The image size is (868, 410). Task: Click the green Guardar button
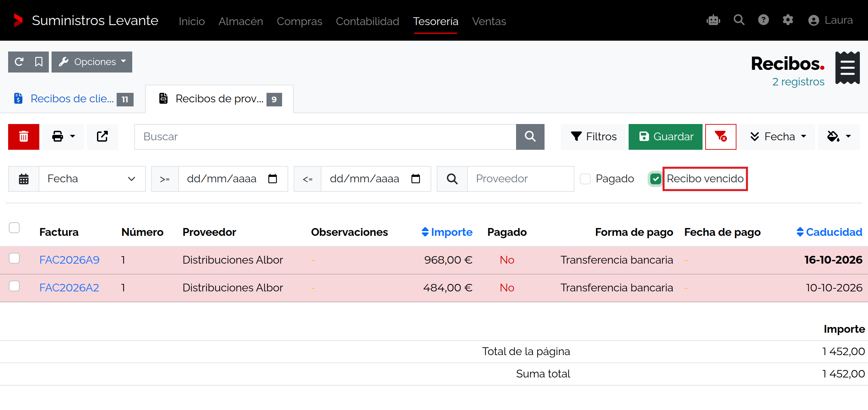click(666, 137)
